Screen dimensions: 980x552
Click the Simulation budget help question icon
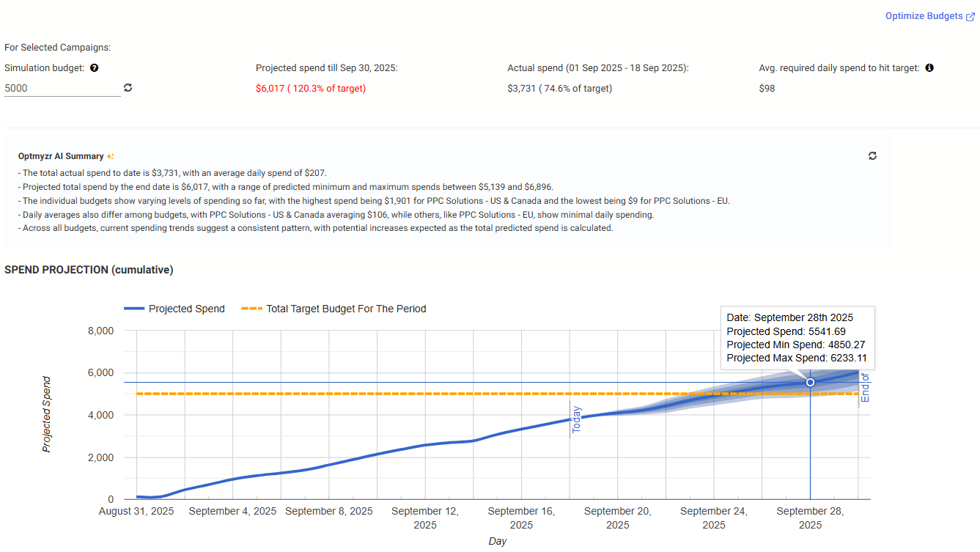pos(95,68)
